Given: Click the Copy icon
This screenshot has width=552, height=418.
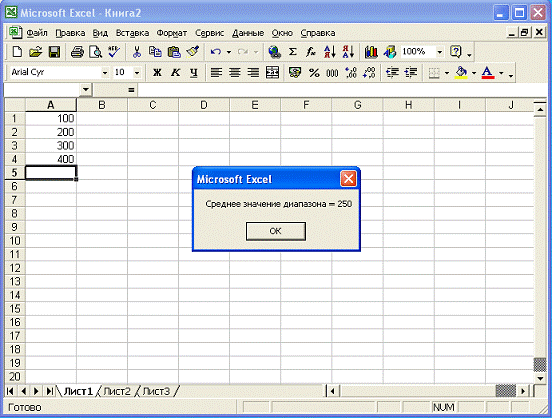Looking at the screenshot, I should coord(155,52).
